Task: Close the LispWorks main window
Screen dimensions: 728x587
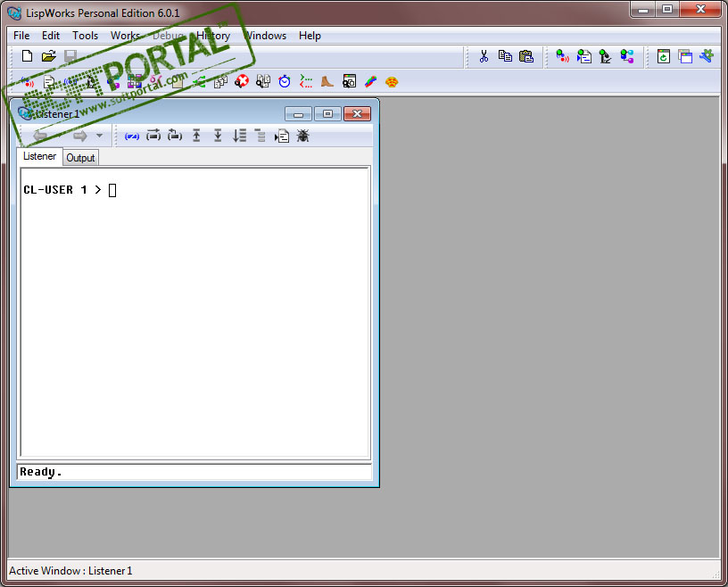Action: pyautogui.click(x=700, y=9)
